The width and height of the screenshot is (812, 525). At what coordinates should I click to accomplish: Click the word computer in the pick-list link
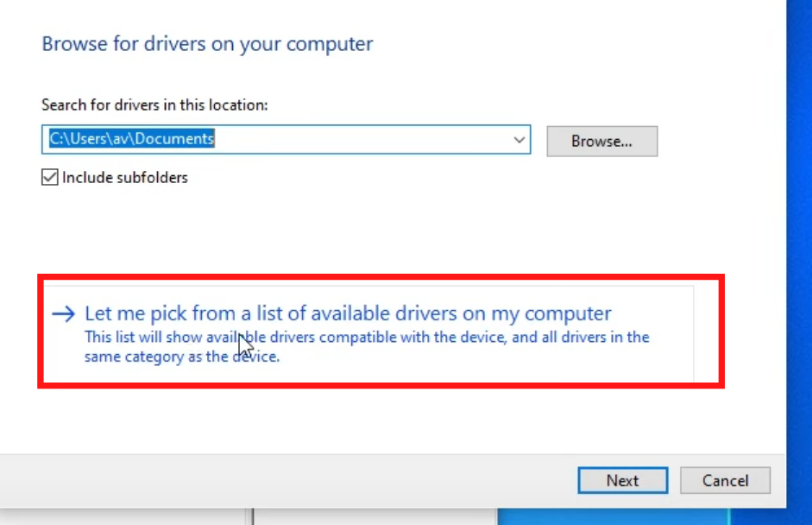point(568,313)
